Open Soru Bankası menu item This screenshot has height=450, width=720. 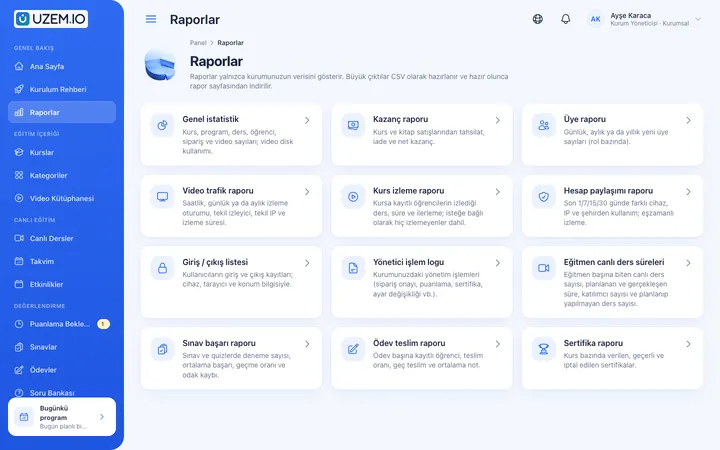[x=62, y=393]
